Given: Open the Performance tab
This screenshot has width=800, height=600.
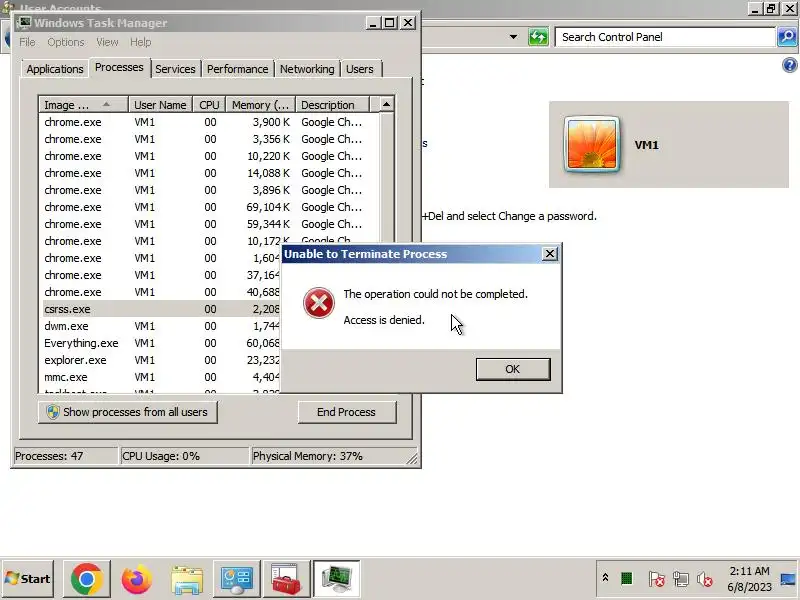Looking at the screenshot, I should click(237, 69).
